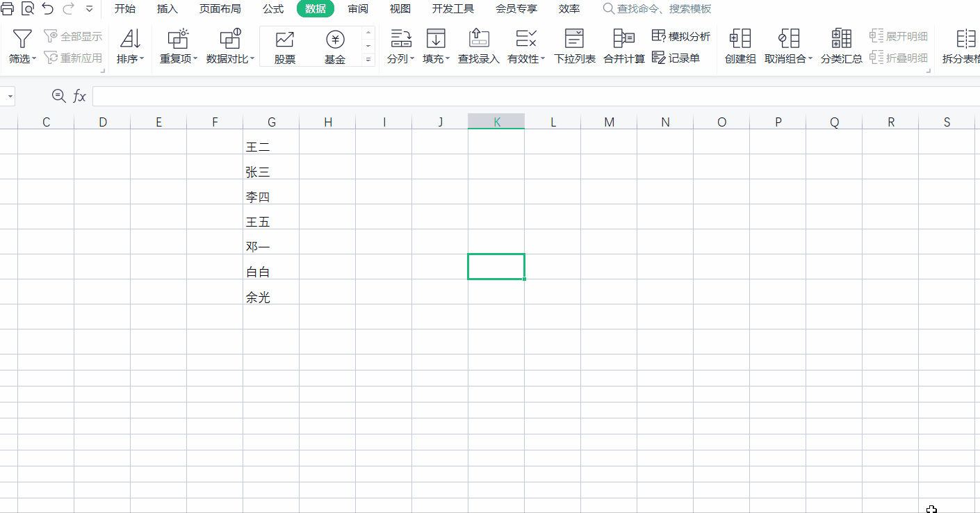This screenshot has height=513, width=980.
Task: Click 折叠明细
Action: coord(899,58)
